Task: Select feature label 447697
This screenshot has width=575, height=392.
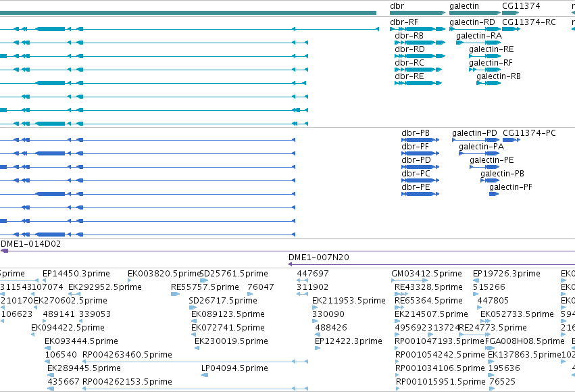Action: coord(313,274)
